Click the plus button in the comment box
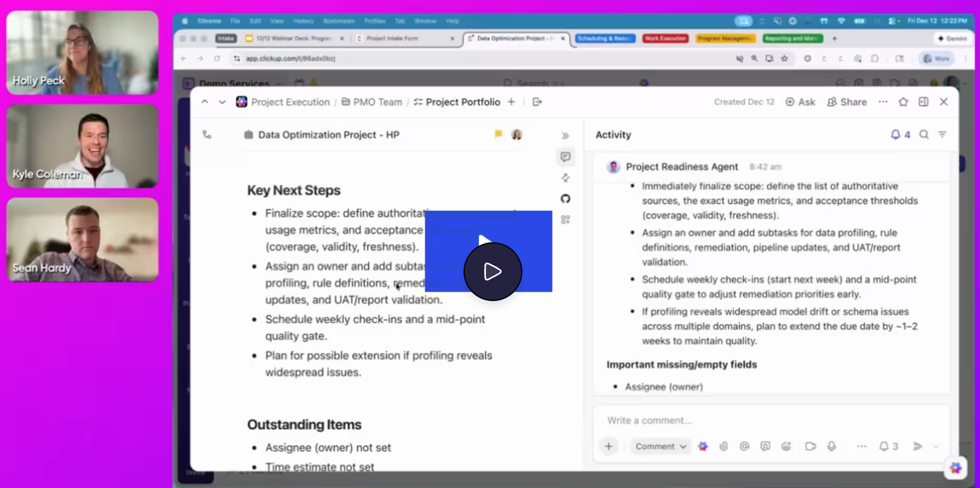 [x=609, y=446]
